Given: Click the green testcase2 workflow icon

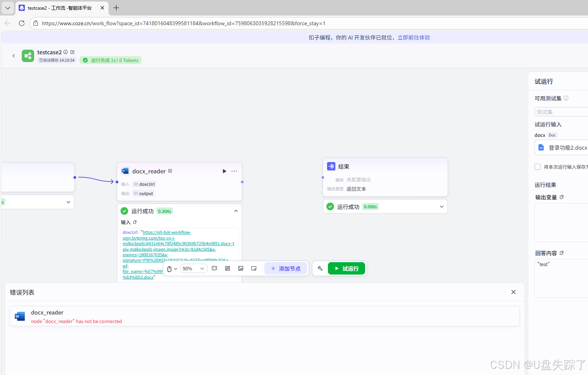Looking at the screenshot, I should (28, 56).
